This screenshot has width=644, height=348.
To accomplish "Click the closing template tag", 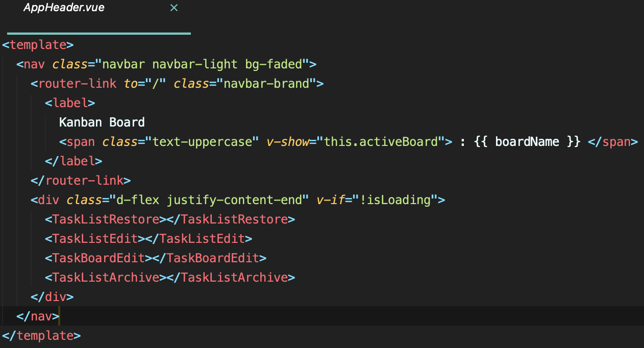I will [40, 335].
